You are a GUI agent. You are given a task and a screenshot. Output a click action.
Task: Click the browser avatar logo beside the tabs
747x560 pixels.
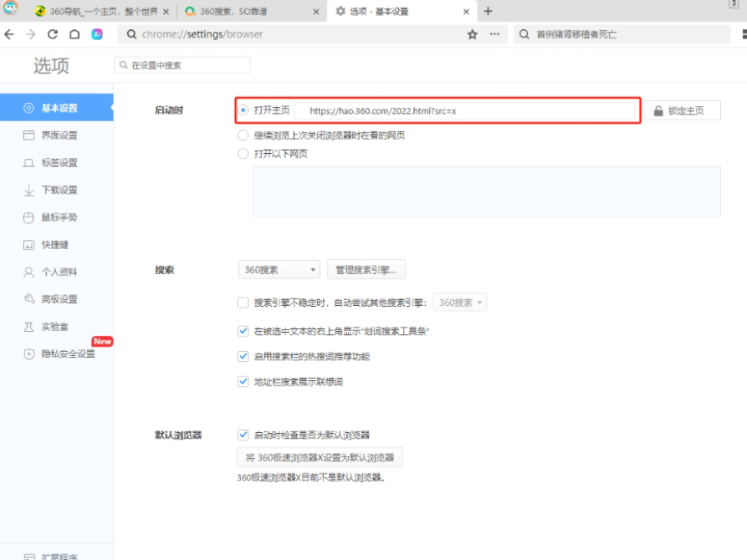(x=11, y=8)
